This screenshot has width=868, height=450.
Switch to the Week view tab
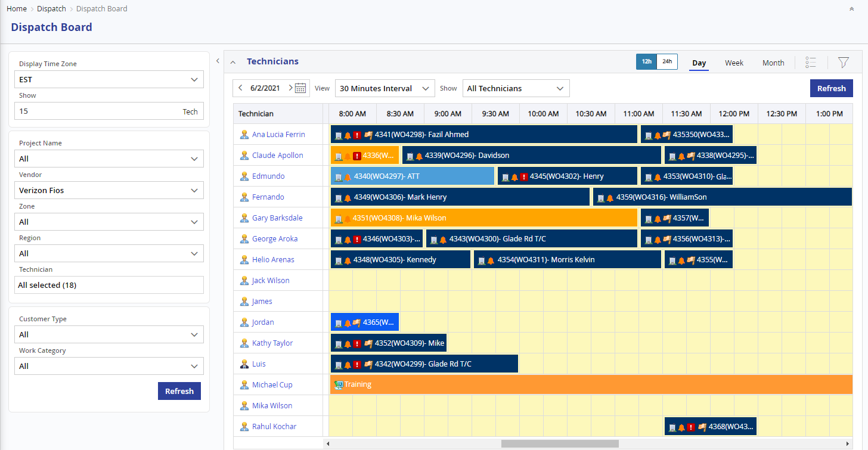point(734,63)
